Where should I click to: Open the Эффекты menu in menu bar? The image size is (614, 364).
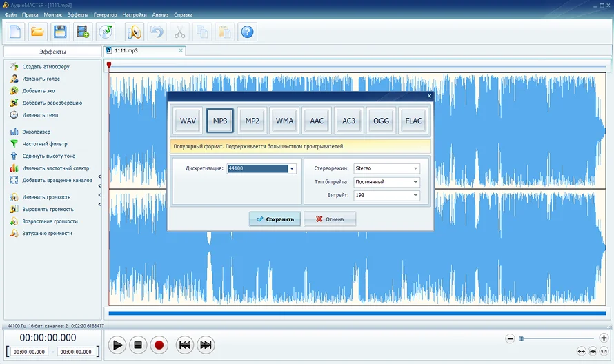pos(78,15)
